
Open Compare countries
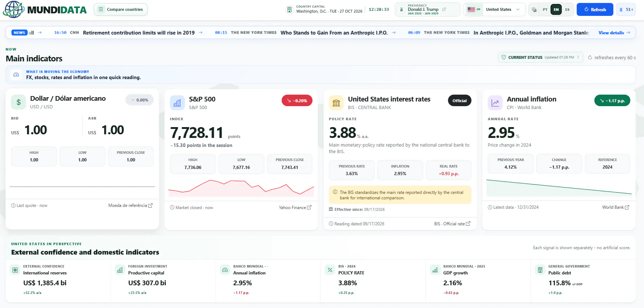[x=121, y=9]
